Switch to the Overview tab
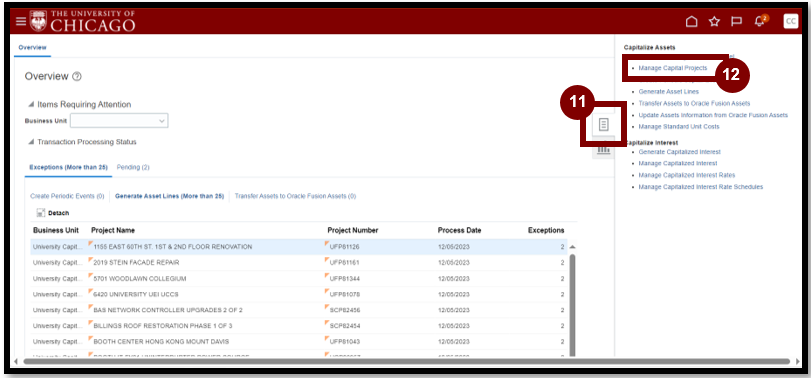Screen dimensions: 811x378 pyautogui.click(x=32, y=48)
